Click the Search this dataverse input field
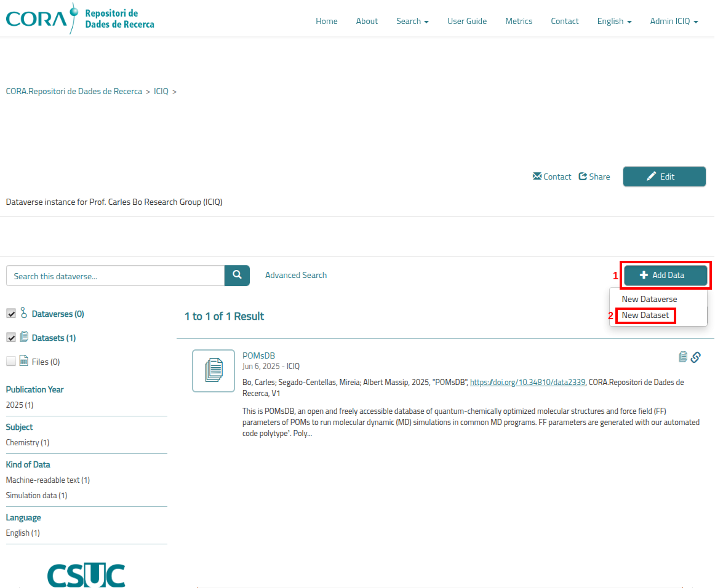Screen dimensions: 715x588 [x=115, y=276]
